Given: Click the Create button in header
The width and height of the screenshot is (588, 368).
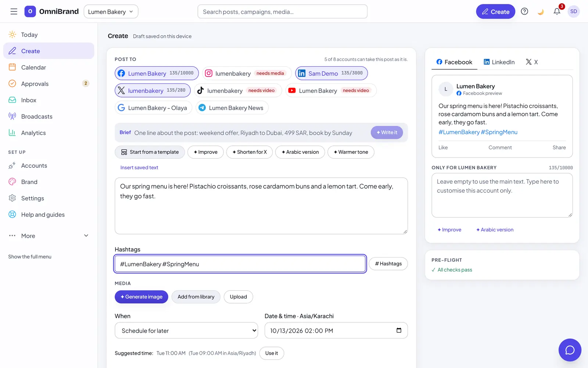Looking at the screenshot, I should coord(495,11).
